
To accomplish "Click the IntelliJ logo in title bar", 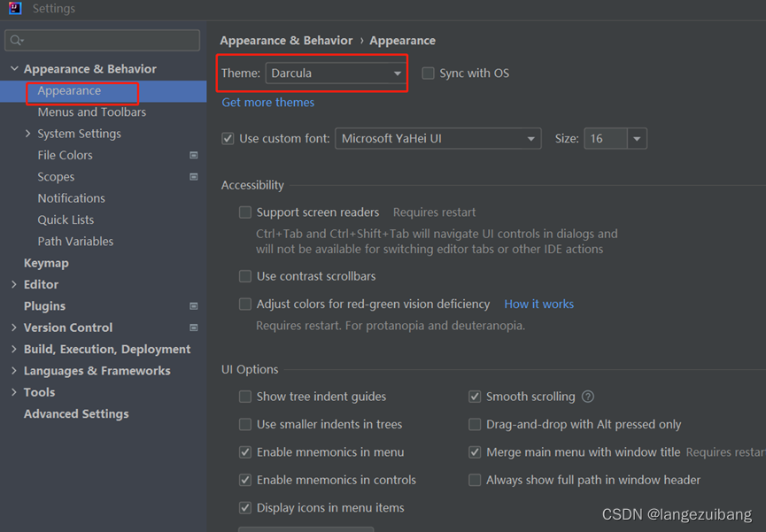I will (x=15, y=8).
